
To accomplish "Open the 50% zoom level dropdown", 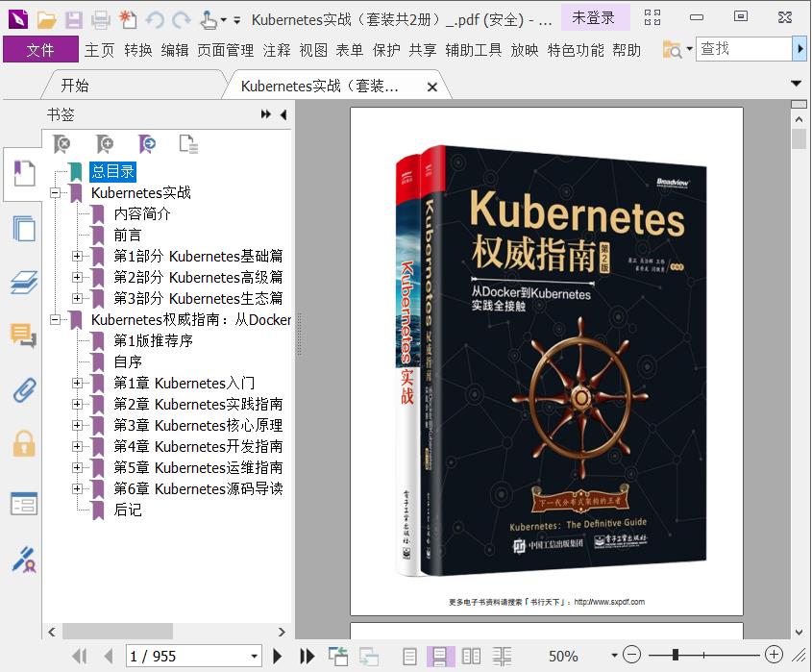I will coord(614,656).
